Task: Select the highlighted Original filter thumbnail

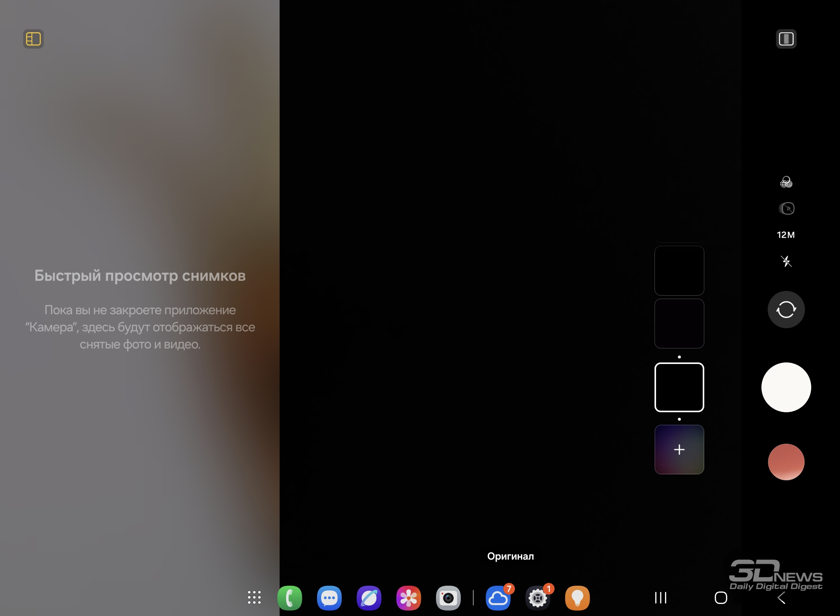Action: click(x=679, y=387)
